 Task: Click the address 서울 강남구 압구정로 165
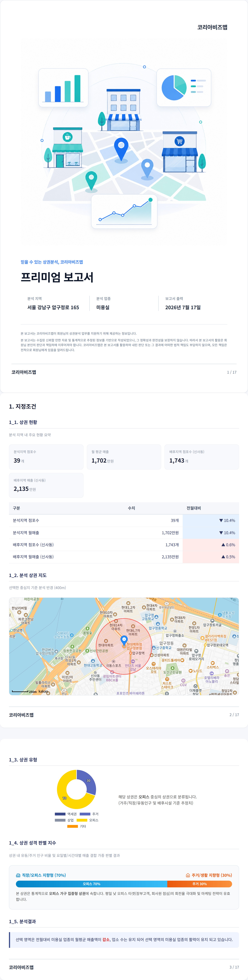pos(53,307)
